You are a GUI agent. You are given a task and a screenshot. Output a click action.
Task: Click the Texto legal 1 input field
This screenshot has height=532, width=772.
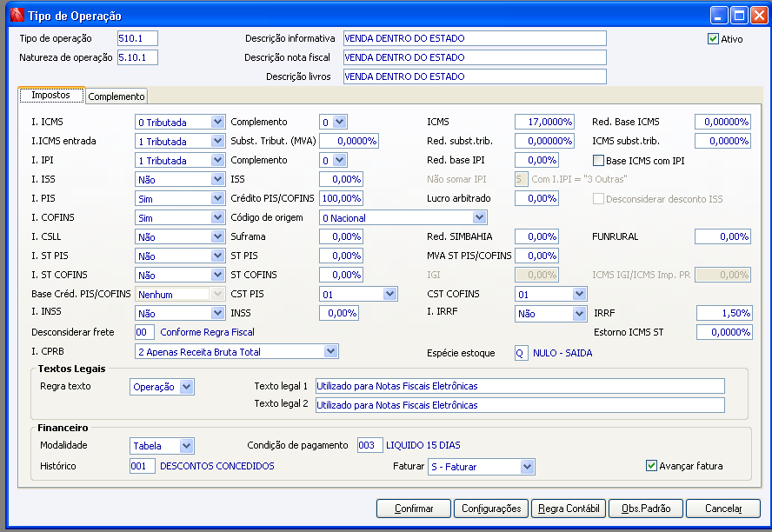pos(519,386)
